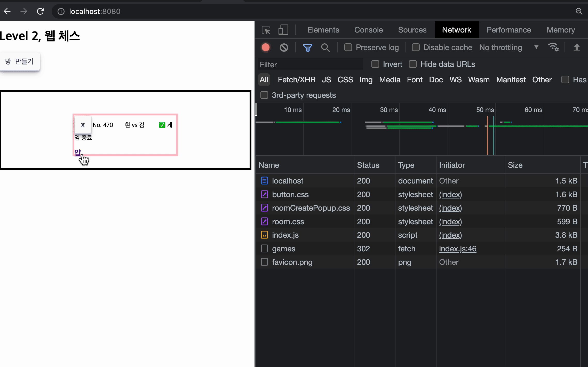Click the import HAR upload icon
588x367 pixels.
point(577,47)
